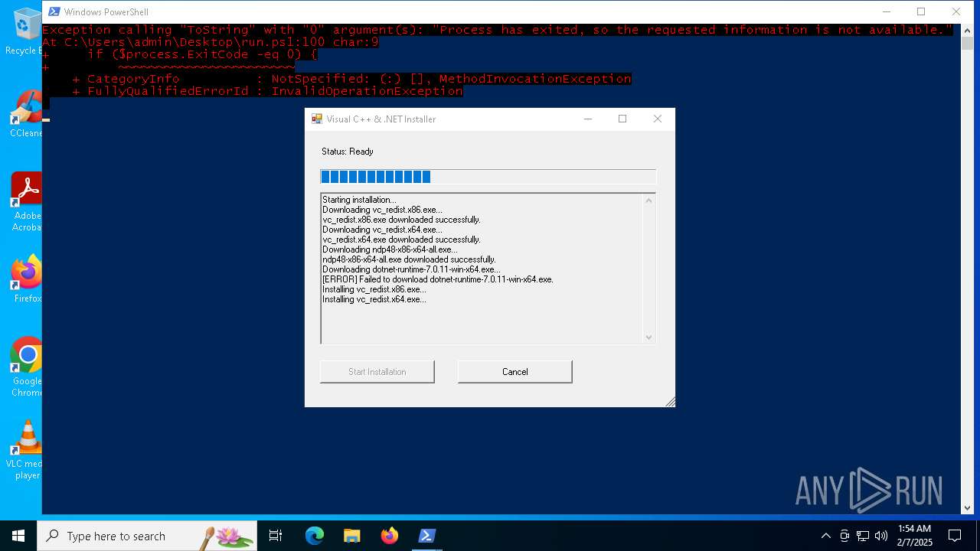Launch CCleaner from the desktop
This screenshot has width=980, height=551.
pos(25,114)
